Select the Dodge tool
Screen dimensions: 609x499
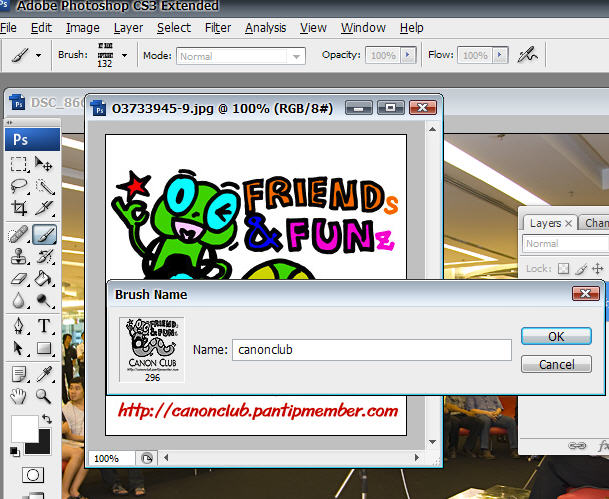[x=44, y=300]
